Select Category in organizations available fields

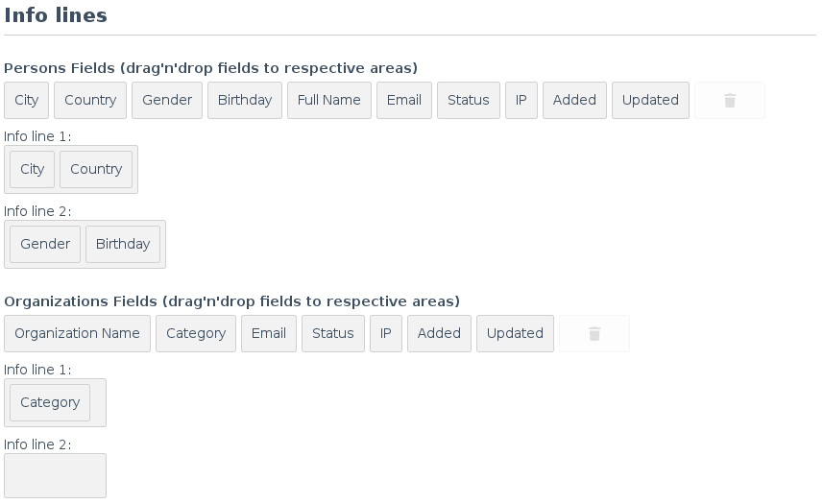click(196, 333)
